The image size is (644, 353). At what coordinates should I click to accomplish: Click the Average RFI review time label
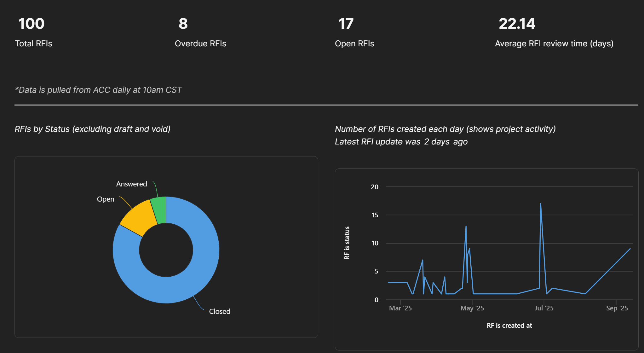coord(554,44)
